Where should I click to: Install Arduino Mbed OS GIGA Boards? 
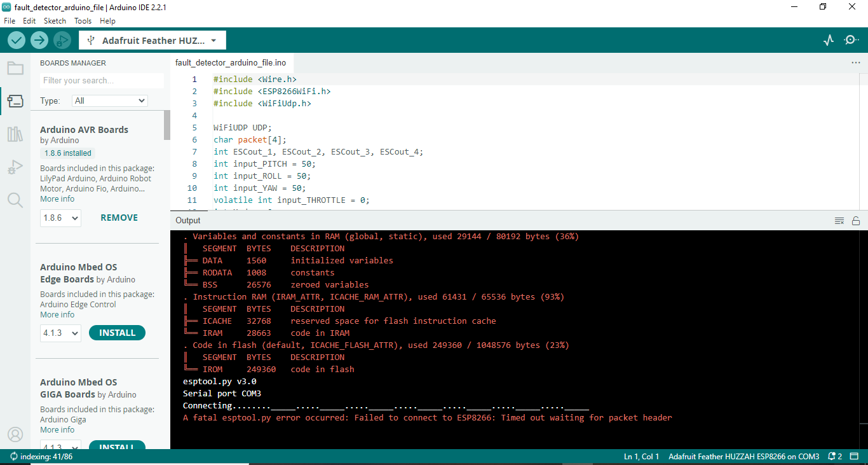(x=117, y=445)
